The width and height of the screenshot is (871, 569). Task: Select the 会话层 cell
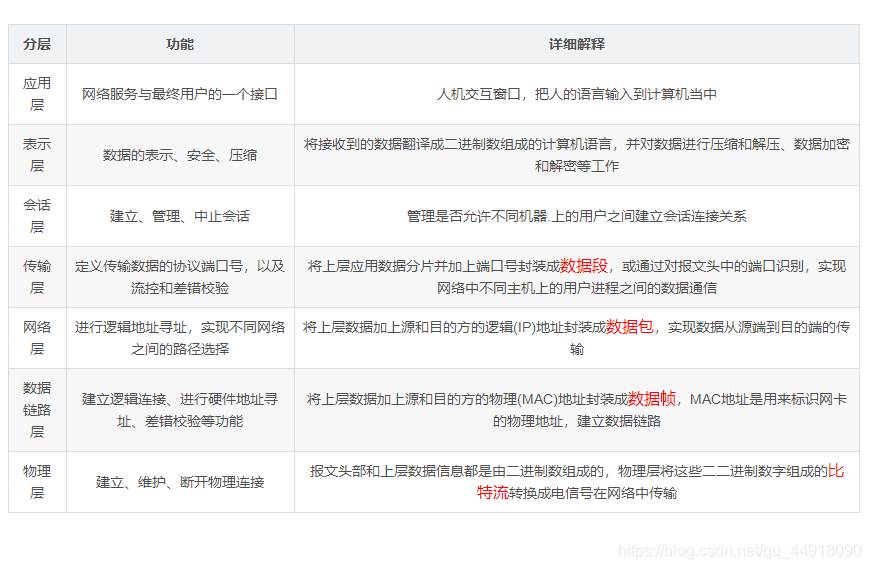tap(37, 216)
